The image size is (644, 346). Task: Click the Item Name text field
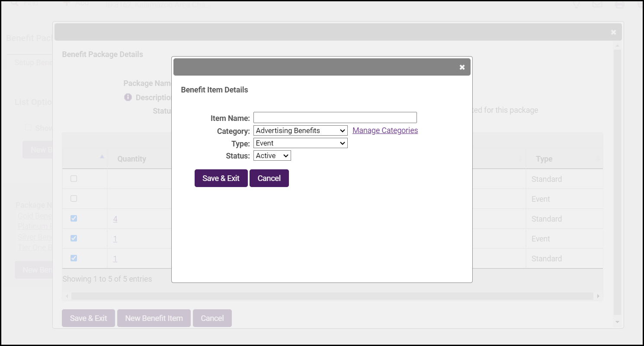(x=335, y=117)
